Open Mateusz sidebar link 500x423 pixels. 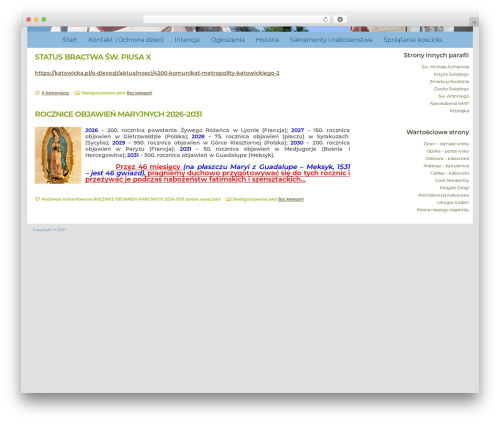click(x=446, y=166)
